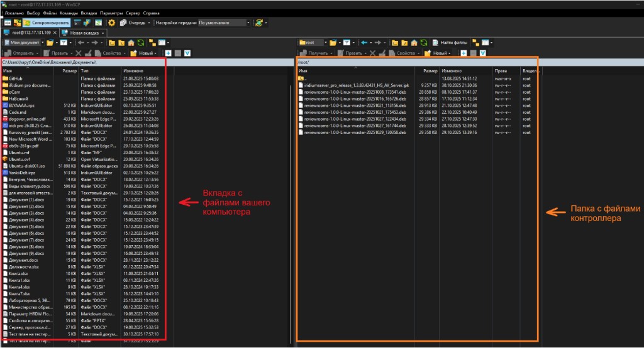Go to home directory in remote panel
Screen dimensions: 644x348
tap(414, 43)
